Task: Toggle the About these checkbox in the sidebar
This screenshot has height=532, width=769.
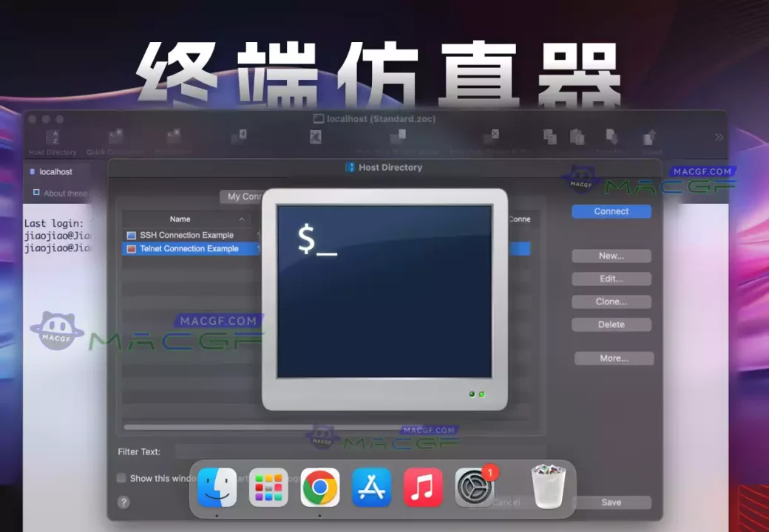Action: pyautogui.click(x=36, y=193)
